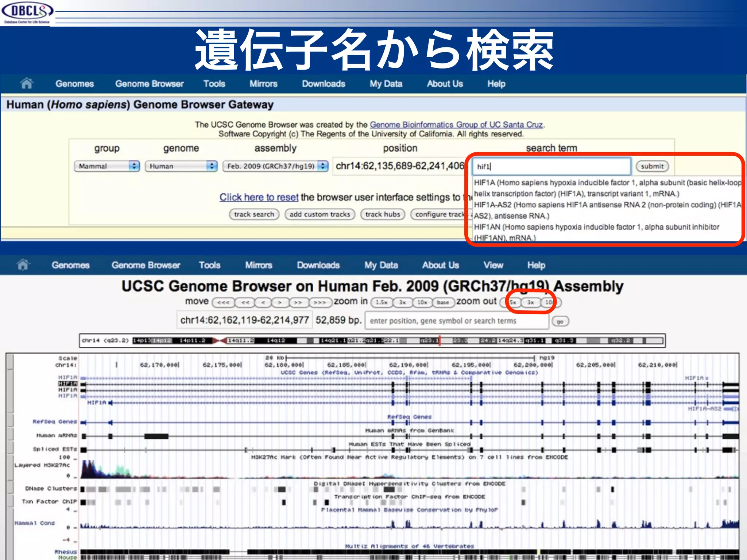Viewport: 747px width, 560px height.
Task: Click the RefSeq Genes track label on left
Action: pos(55,422)
